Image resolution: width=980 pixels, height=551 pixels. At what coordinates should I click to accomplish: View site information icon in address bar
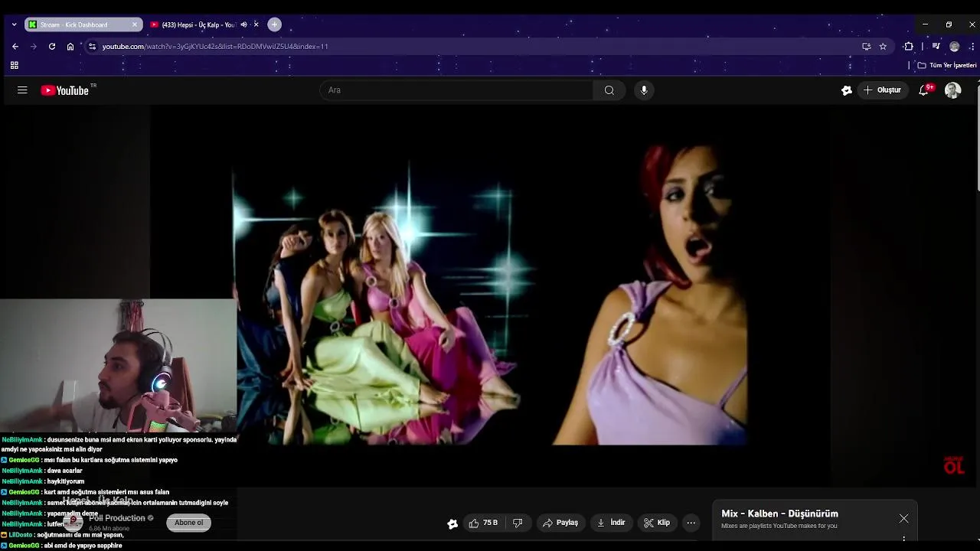(92, 46)
